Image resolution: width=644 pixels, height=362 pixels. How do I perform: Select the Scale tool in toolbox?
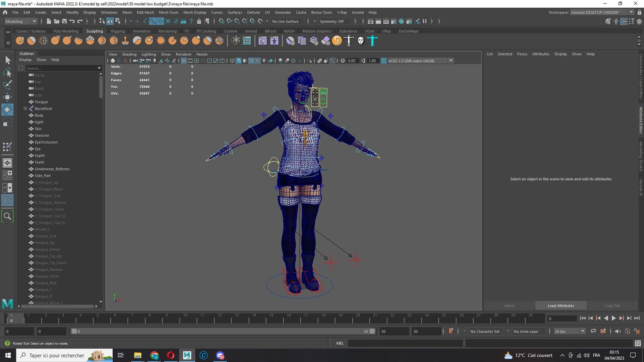pyautogui.click(x=7, y=122)
